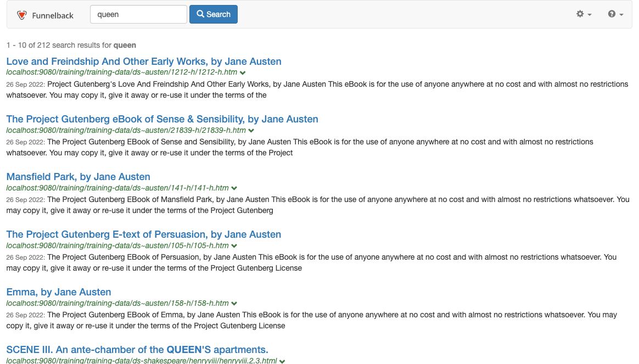Open the Love and Freindship result

tap(144, 61)
